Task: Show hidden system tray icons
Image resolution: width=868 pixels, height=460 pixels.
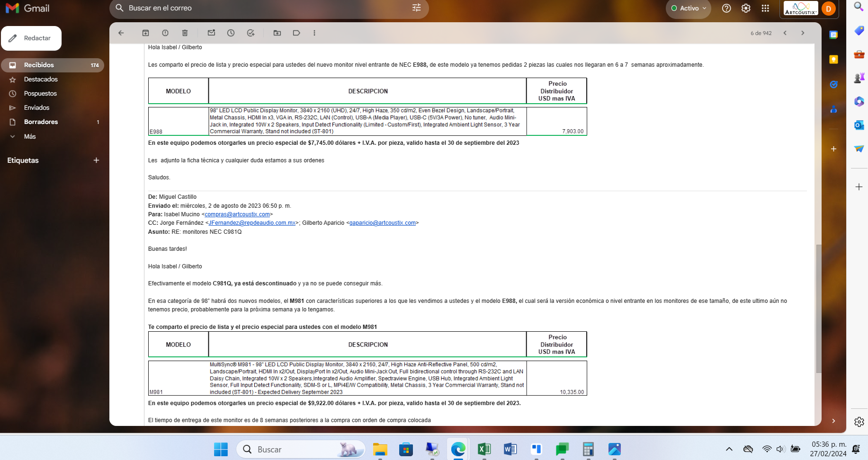Action: [x=729, y=449]
